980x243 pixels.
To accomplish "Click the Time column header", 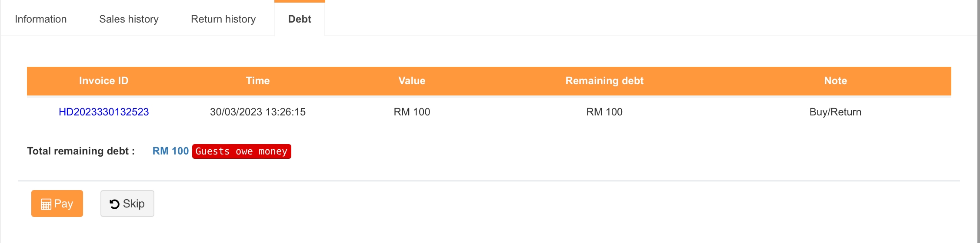I will click(258, 81).
